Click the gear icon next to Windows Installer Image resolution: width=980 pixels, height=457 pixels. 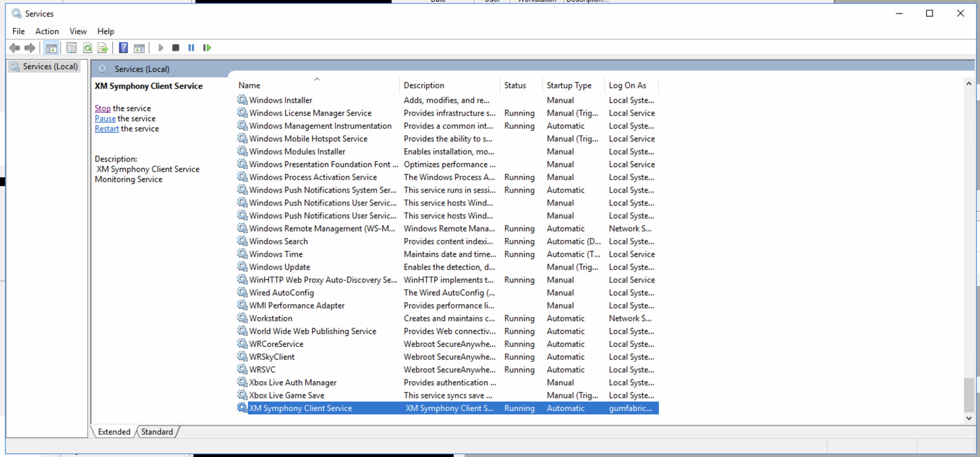coord(242,100)
